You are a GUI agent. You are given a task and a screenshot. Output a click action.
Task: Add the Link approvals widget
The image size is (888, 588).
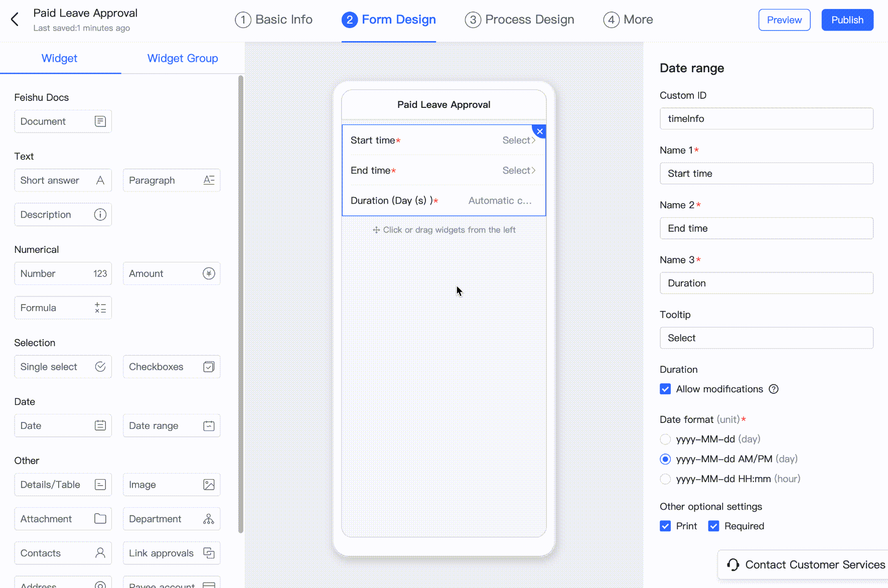point(171,553)
